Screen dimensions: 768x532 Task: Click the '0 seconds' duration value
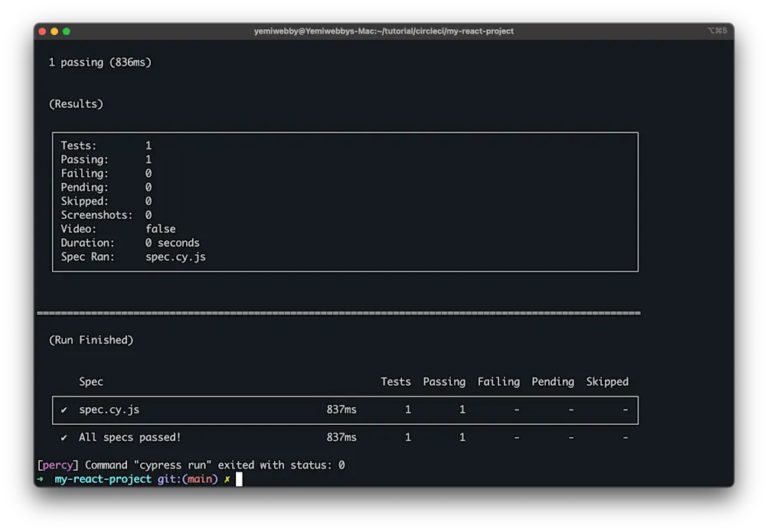[x=172, y=243]
